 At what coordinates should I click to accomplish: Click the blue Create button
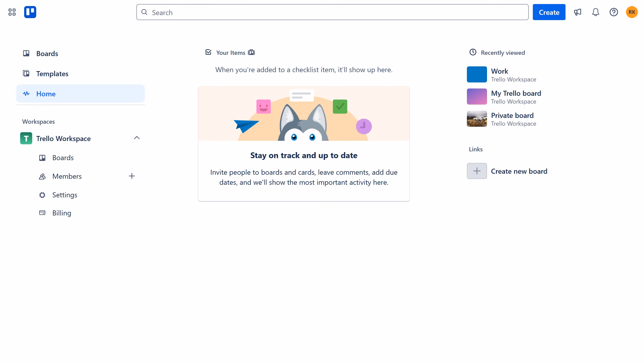549,12
